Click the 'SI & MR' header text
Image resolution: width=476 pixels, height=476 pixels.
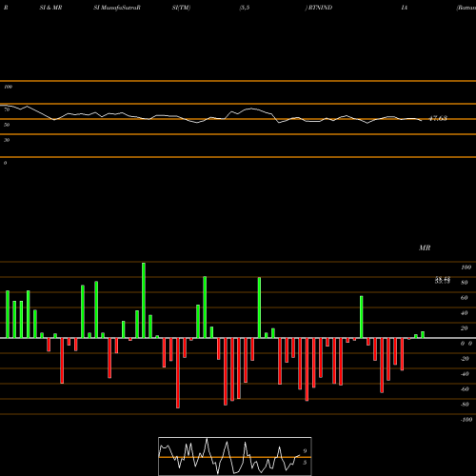pos(50,8)
